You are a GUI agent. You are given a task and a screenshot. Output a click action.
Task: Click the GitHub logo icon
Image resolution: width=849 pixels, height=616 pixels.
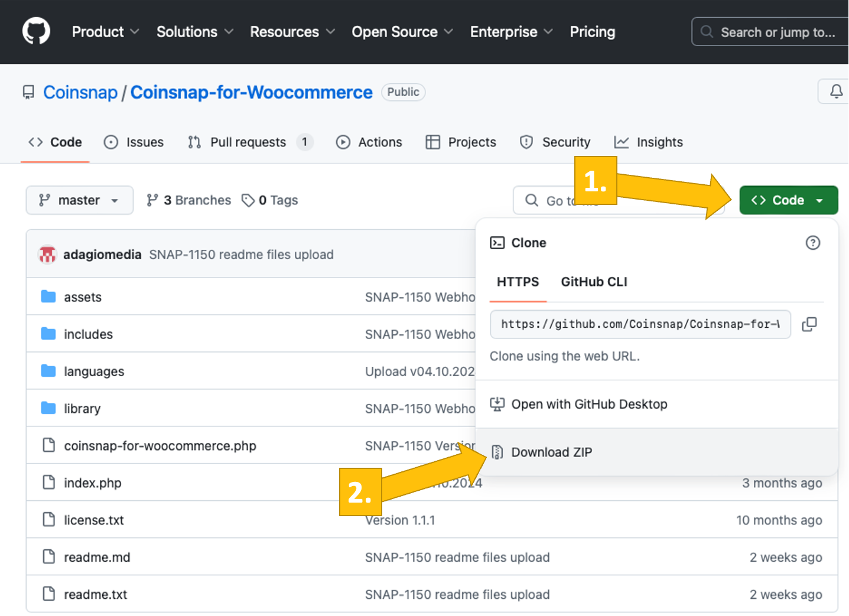[36, 31]
